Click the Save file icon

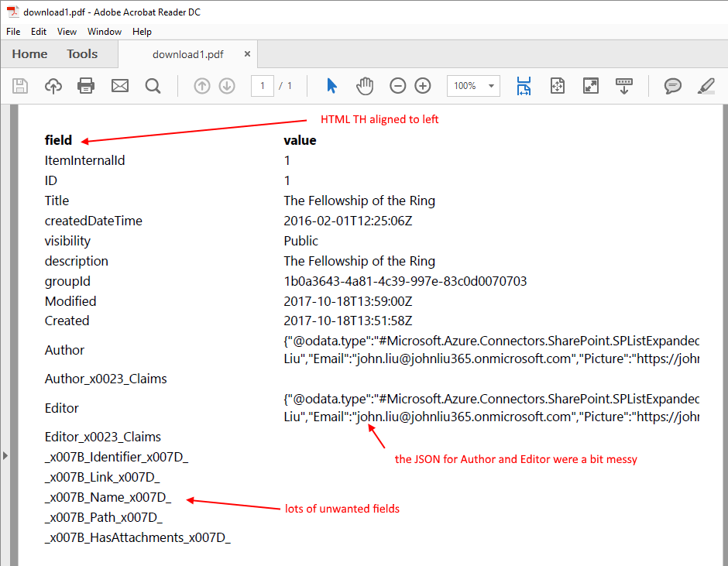click(x=20, y=86)
